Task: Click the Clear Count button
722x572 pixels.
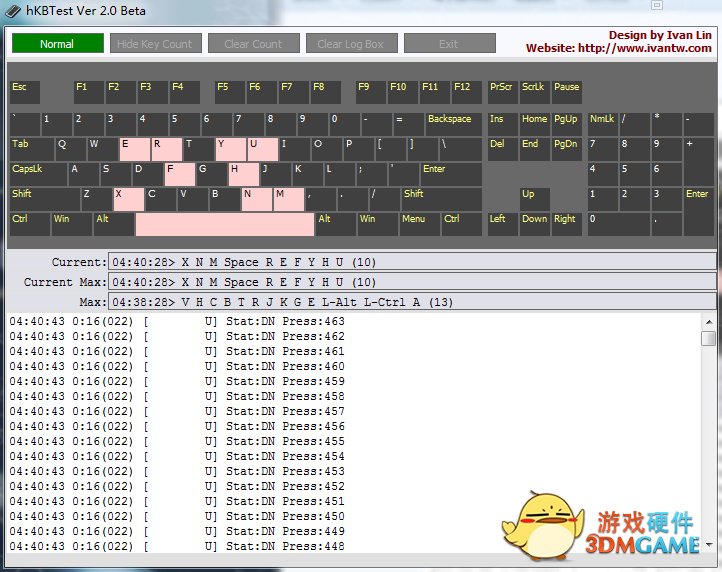Action: pos(254,43)
